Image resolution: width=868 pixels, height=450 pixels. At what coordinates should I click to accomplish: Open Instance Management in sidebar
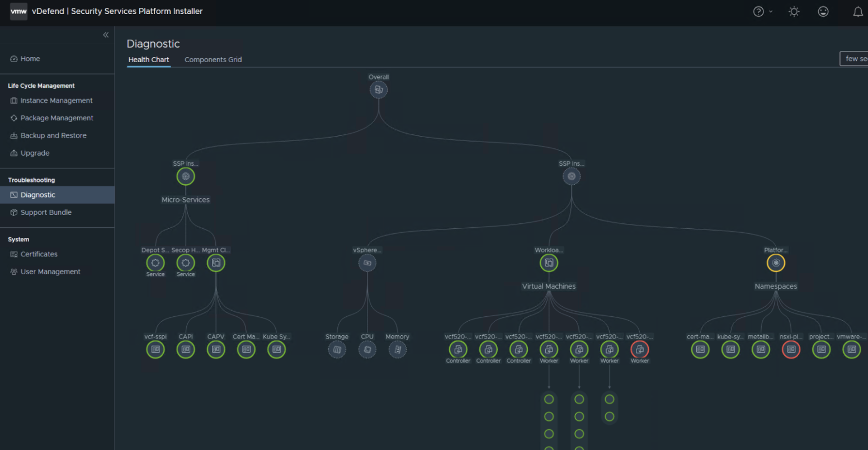pos(56,101)
